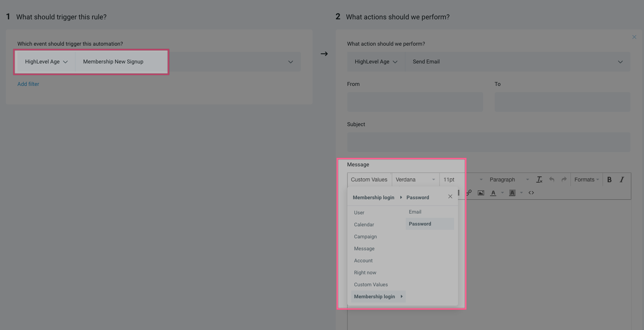This screenshot has width=644, height=330.
Task: Click the Redo arrow in editor toolbar
Action: coord(564,180)
